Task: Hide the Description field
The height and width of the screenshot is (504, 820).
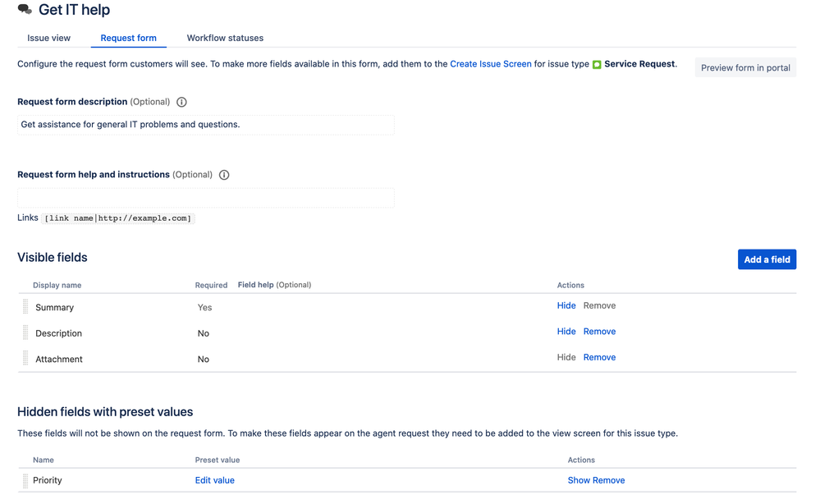Action: (x=566, y=332)
